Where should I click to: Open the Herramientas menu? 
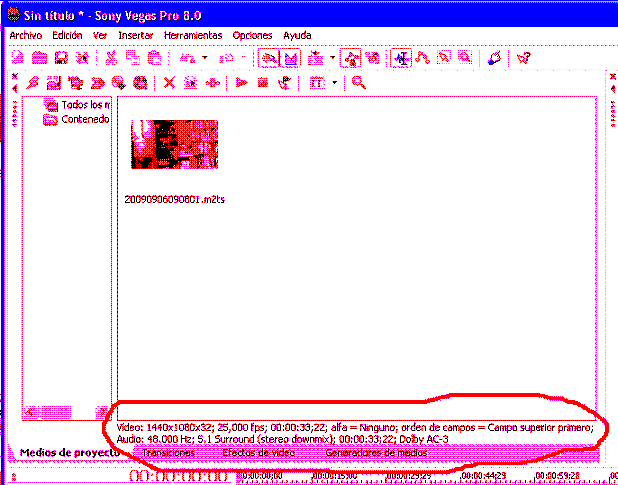[192, 35]
